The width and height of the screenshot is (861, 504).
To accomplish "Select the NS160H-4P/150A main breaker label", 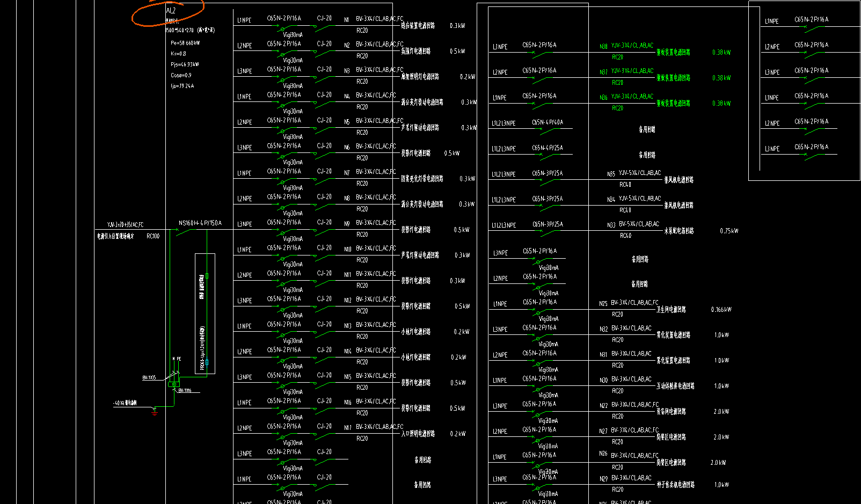I will (x=200, y=223).
